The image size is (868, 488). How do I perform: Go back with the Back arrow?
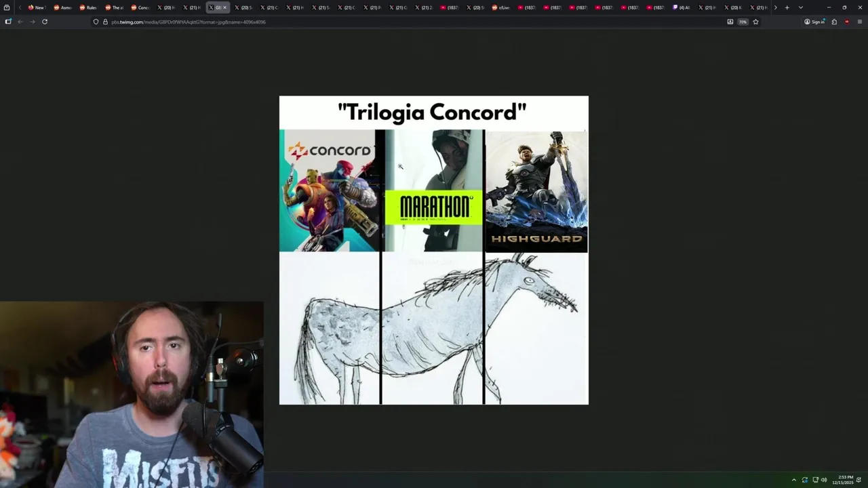point(20,22)
